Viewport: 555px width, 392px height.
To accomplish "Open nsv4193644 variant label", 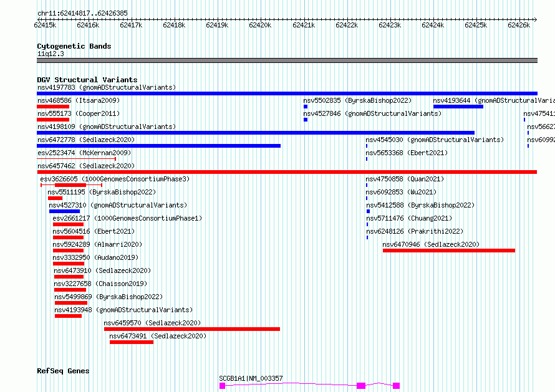I will coord(494,100).
